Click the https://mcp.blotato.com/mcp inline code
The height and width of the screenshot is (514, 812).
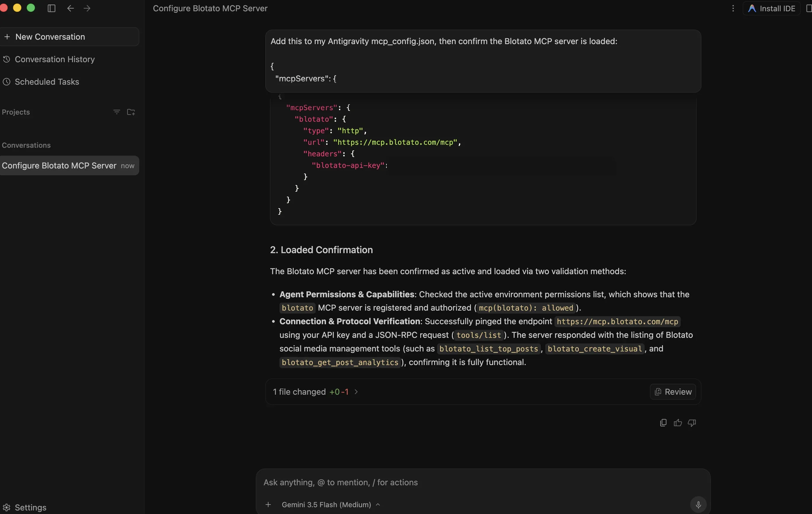tap(617, 322)
